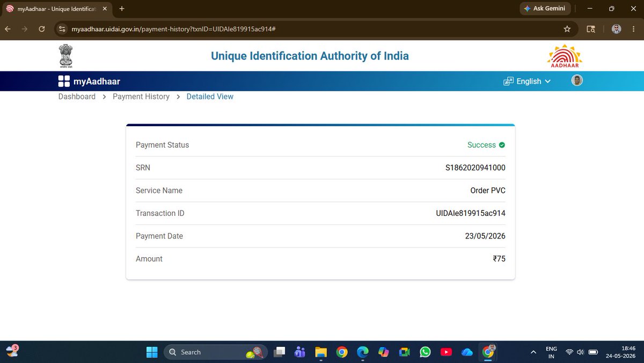Click the green success checkmark icon
Screen dimensions: 644x363
tap(502, 145)
